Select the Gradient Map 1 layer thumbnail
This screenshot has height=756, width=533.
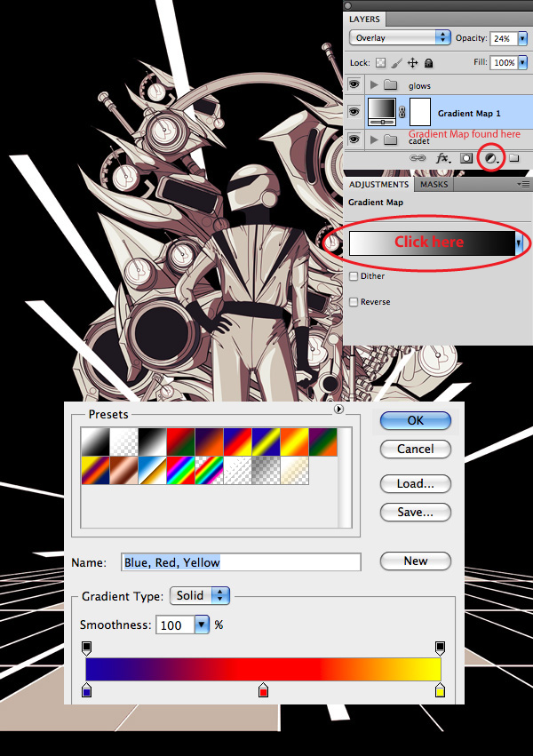tap(381, 112)
